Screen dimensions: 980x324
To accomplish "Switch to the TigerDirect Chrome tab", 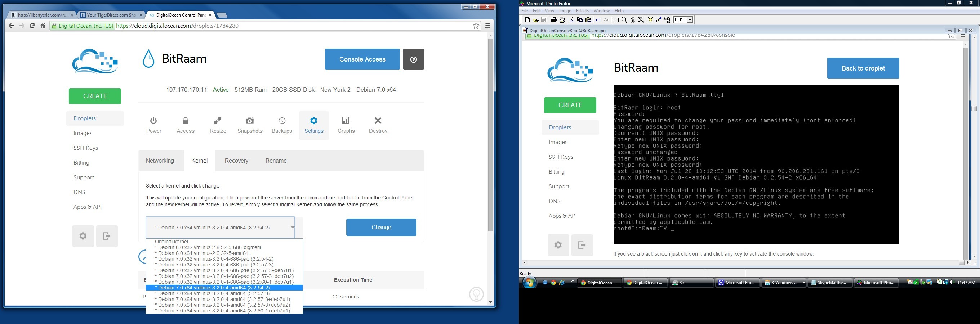I will [111, 15].
